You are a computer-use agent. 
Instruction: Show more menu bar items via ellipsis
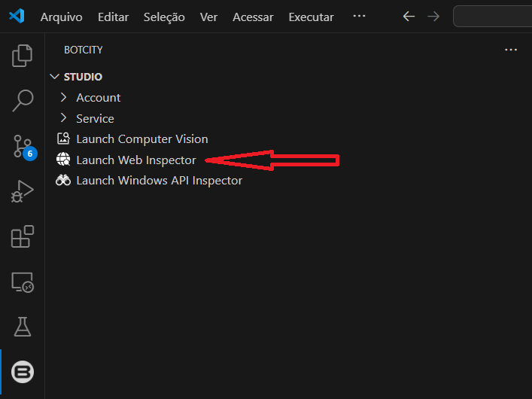click(x=359, y=17)
